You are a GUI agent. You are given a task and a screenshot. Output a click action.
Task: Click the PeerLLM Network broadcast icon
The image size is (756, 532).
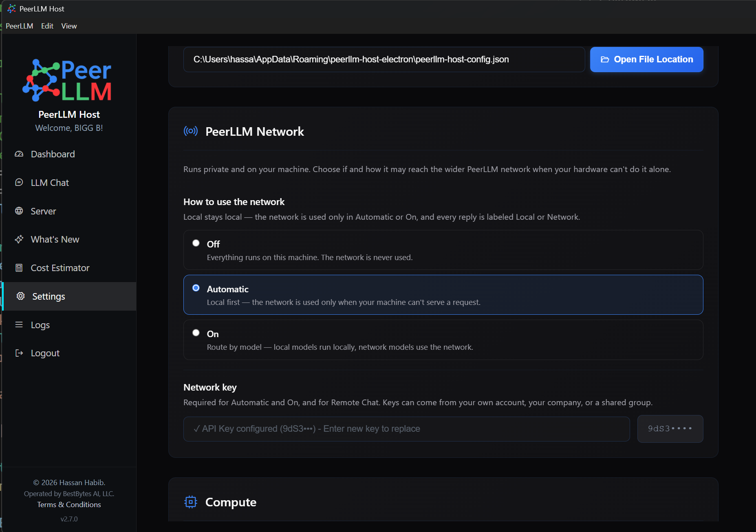point(191,131)
